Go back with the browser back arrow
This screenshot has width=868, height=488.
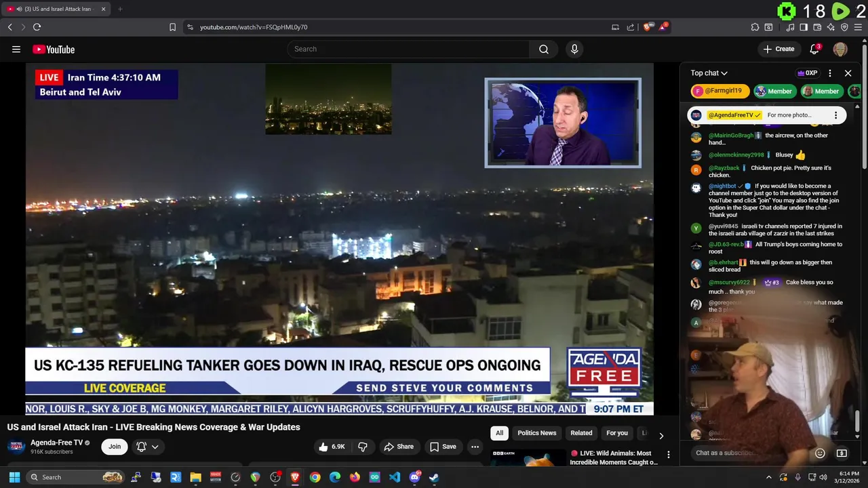[9, 27]
